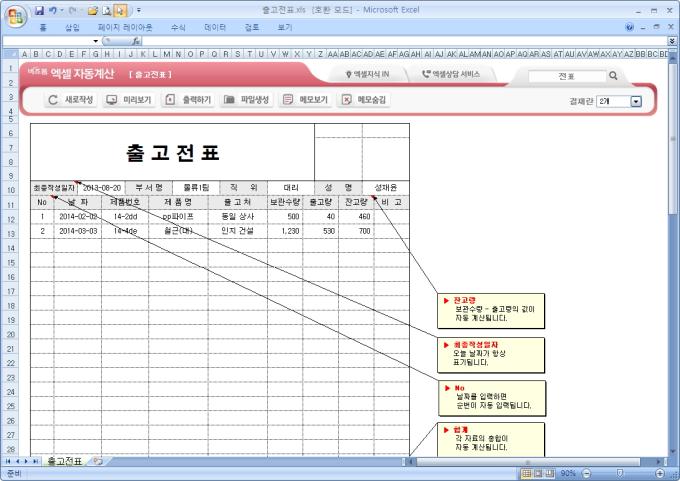Toggle the highlighted cursor icon in Quick Access

point(121,10)
